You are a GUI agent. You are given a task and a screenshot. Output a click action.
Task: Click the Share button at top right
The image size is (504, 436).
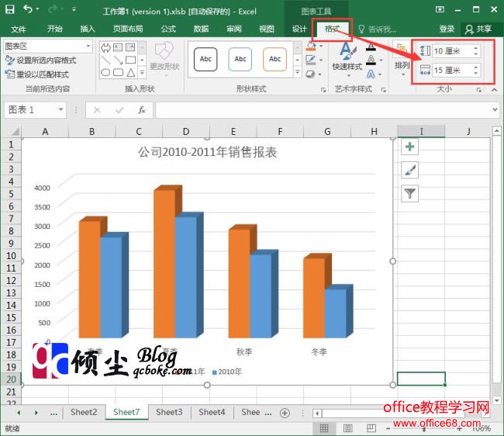click(478, 29)
